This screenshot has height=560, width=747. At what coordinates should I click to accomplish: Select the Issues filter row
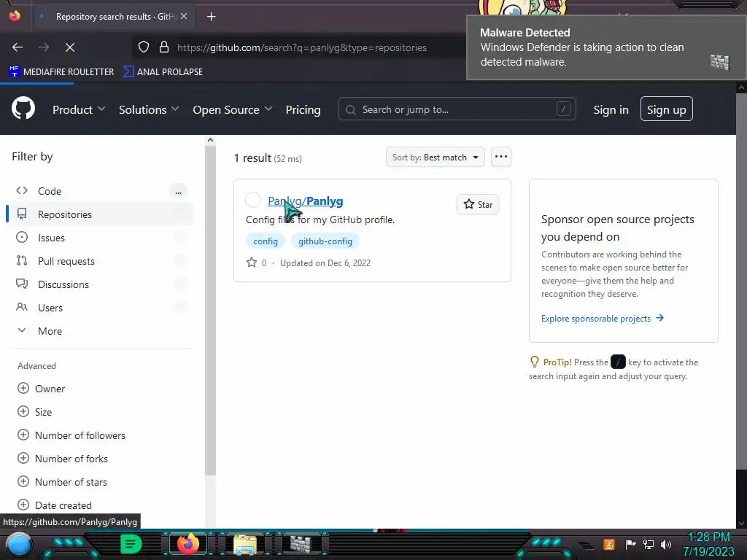101,238
